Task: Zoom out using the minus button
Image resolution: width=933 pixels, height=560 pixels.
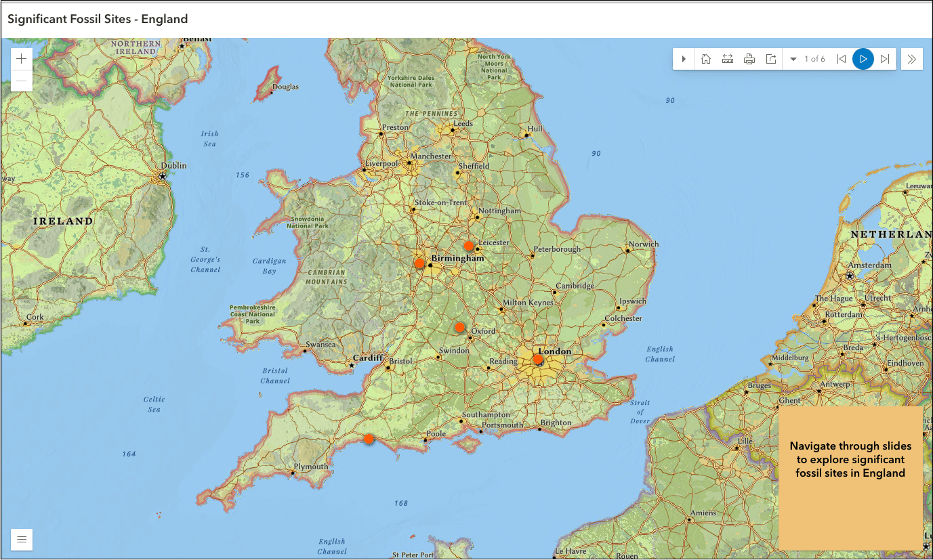Action: tap(21, 81)
